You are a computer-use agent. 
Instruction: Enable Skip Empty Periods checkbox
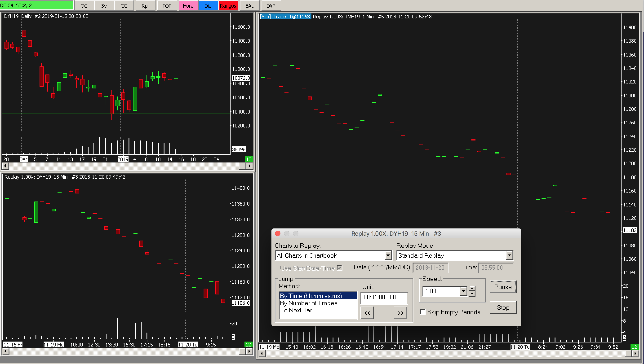422,312
